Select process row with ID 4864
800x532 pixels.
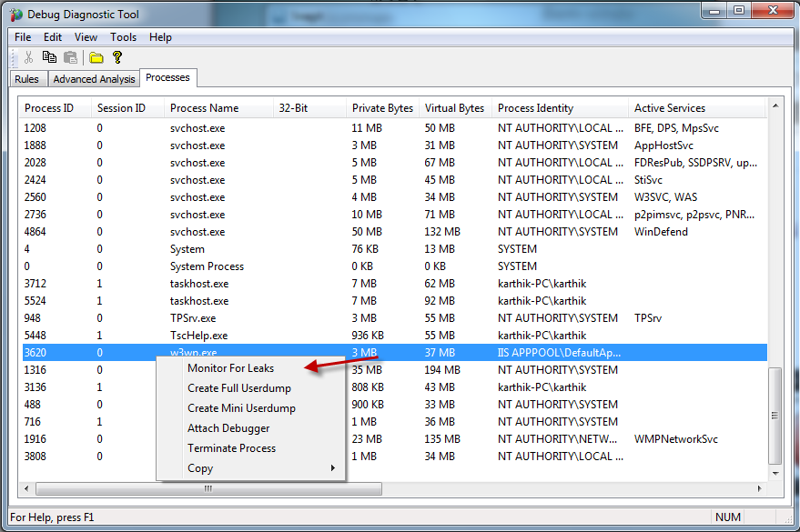pyautogui.click(x=394, y=232)
